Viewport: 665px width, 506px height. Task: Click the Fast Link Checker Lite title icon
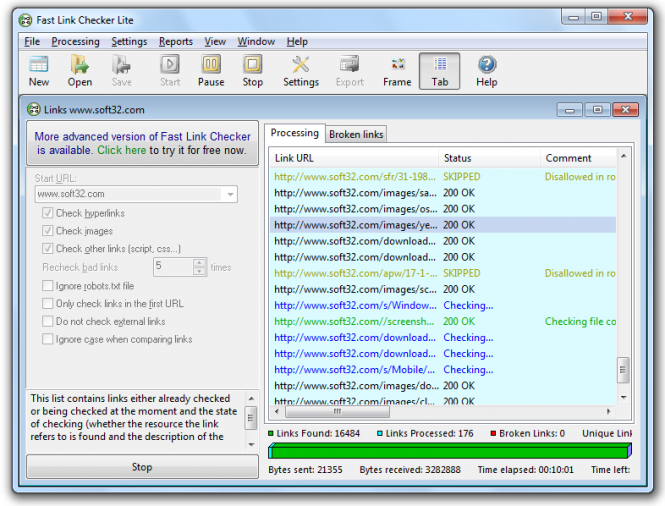(x=25, y=20)
